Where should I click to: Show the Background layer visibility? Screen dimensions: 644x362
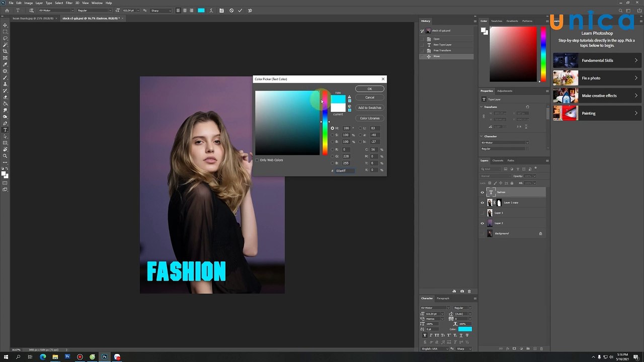pos(482,233)
